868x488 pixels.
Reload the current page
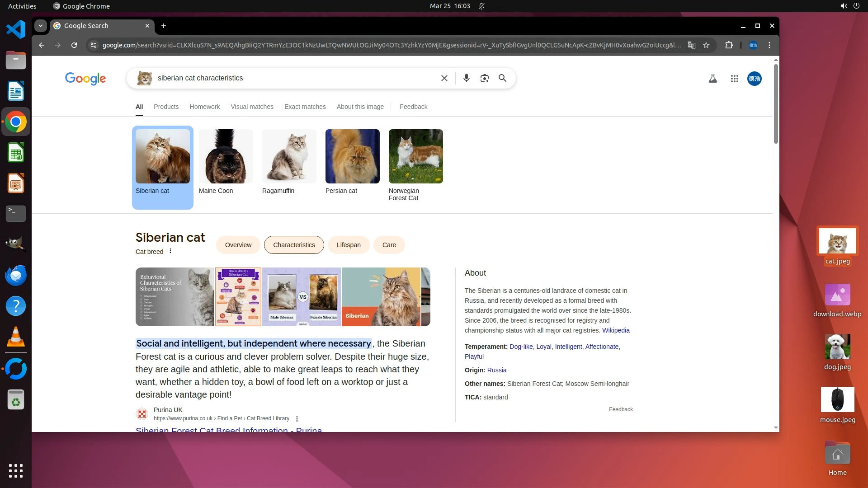pos(74,45)
